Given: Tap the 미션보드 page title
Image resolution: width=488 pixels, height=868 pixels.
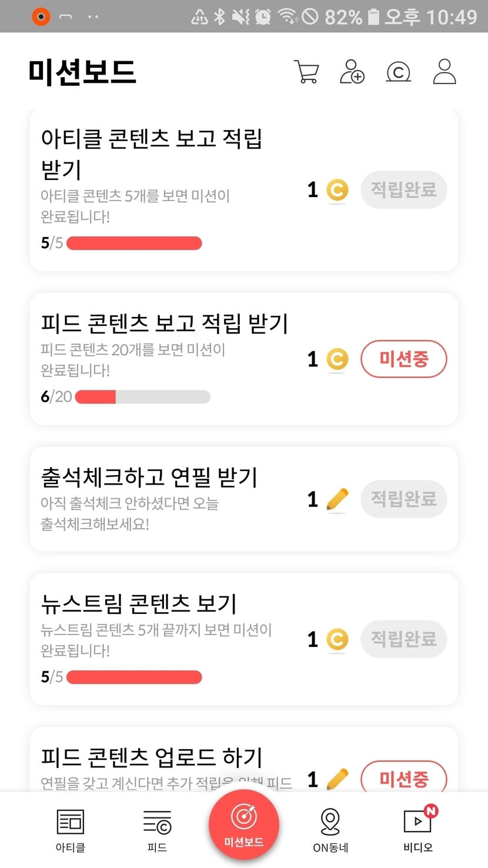Looking at the screenshot, I should click(82, 72).
